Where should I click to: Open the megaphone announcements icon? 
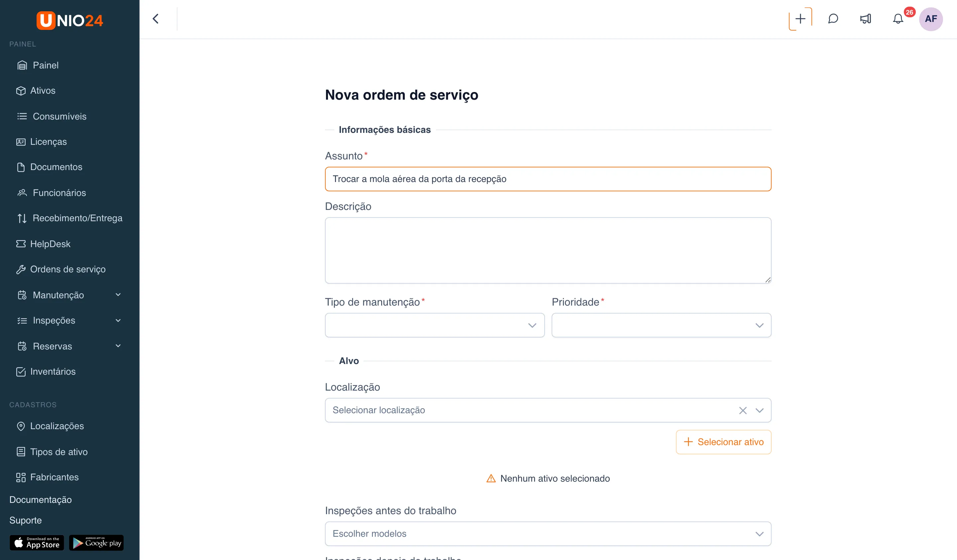[866, 19]
